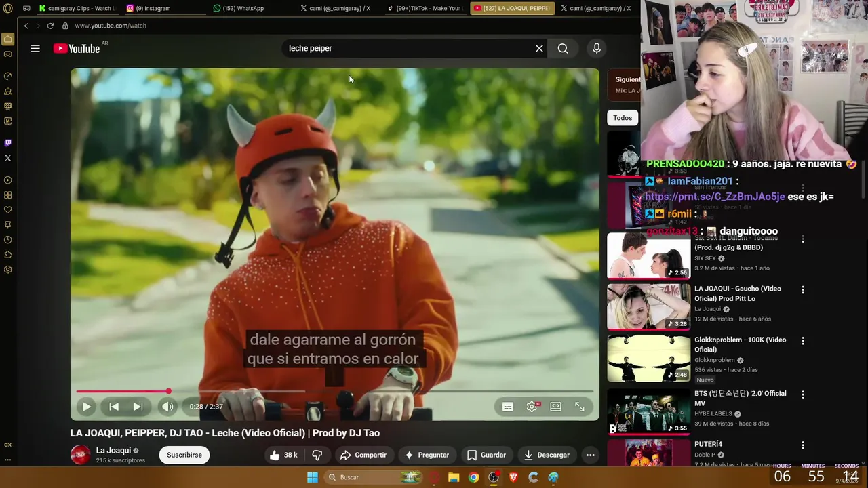This screenshot has width=868, height=488.
Task: Open the LA JOAQUI Gaucho thumbnail
Action: 649,306
